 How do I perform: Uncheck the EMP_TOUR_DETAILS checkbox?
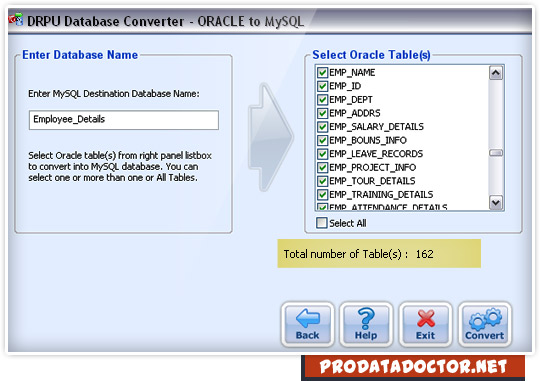[322, 181]
